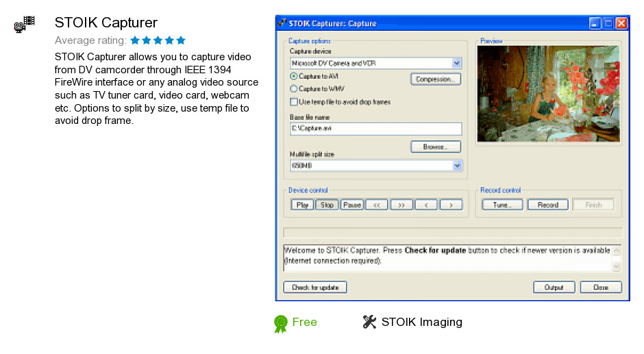Click the welcome message text area

click(447, 258)
